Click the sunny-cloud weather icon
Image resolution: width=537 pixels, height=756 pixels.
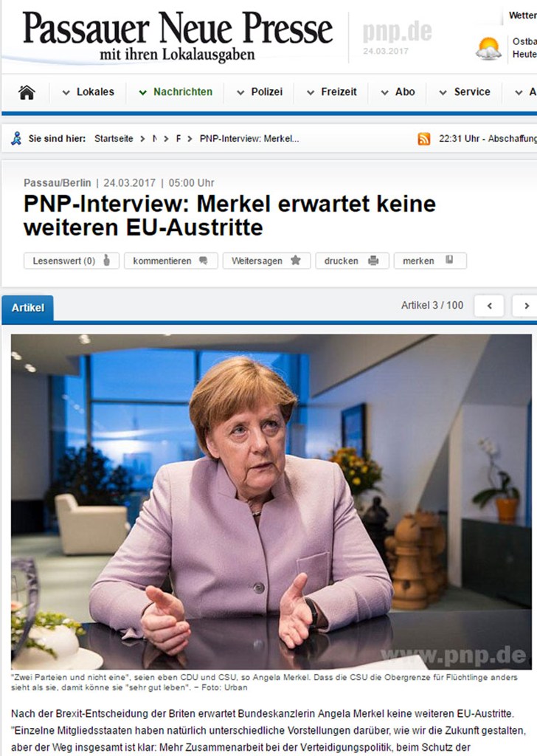[x=489, y=48]
